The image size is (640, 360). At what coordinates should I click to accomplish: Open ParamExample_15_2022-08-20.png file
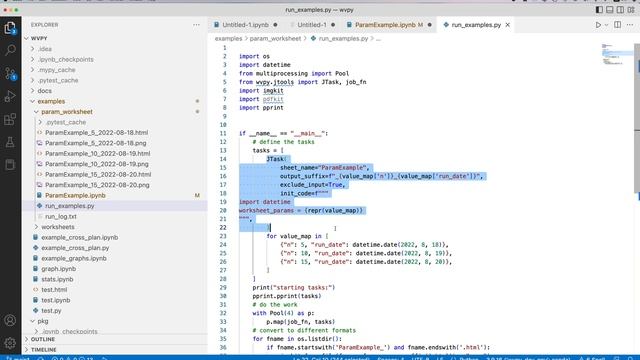[x=97, y=185]
